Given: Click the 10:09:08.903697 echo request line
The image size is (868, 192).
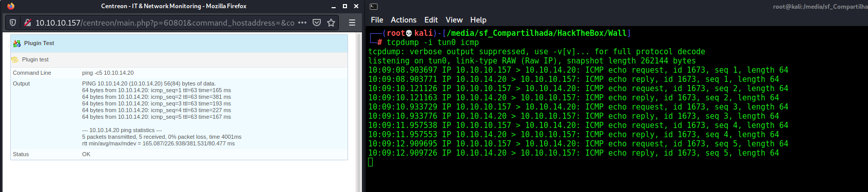Looking at the screenshot, I should tap(578, 70).
